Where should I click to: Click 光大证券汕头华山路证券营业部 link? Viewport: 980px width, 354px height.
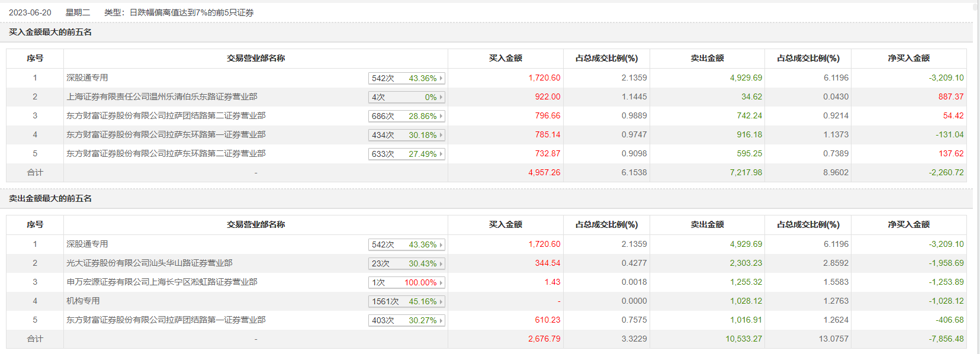point(149,263)
